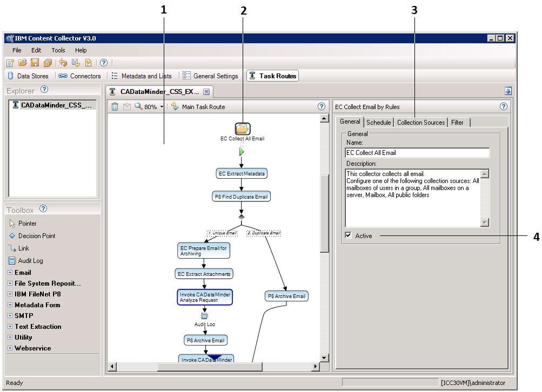
Task: Toggle the Active checkbox
Action: [x=349, y=235]
